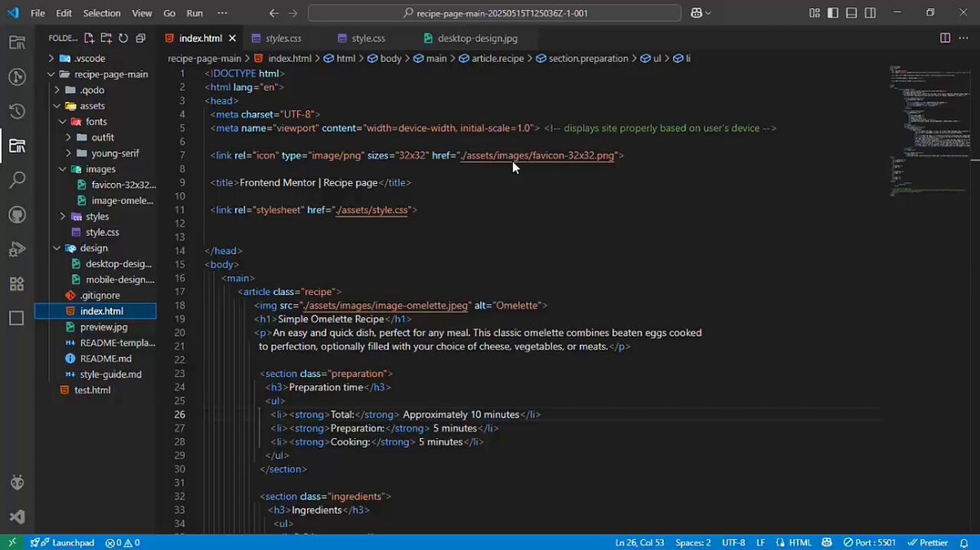Open the Copilot icon in title bar
The height and width of the screenshot is (550, 980).
tap(697, 13)
